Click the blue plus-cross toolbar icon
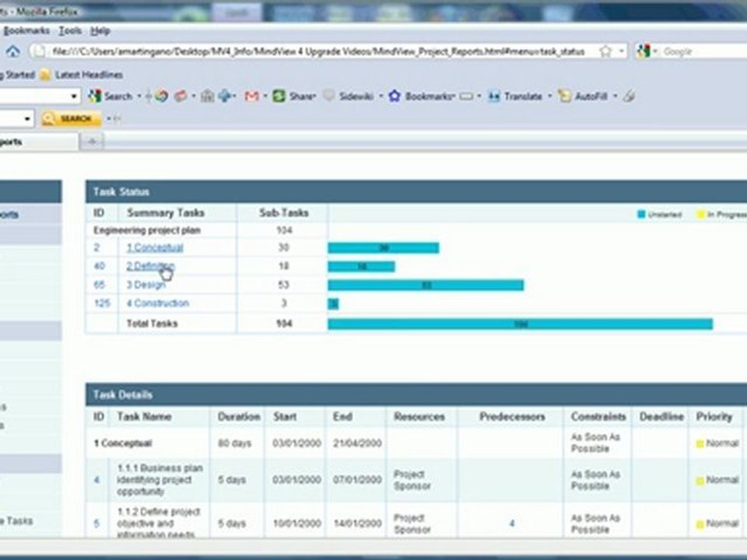Screen dimensions: 747x560 (x=224, y=96)
